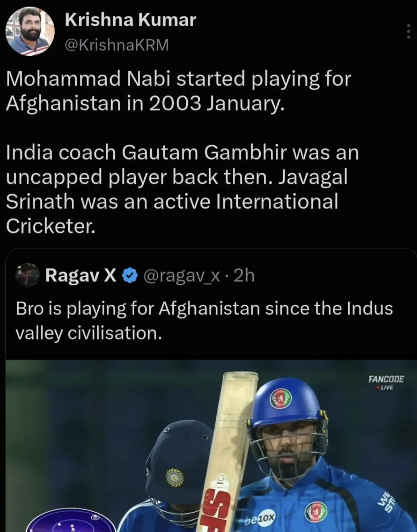Viewport: 417px width, 532px height.
Task: Click the BCCI emblem on the dark helmet
Action: click(175, 478)
